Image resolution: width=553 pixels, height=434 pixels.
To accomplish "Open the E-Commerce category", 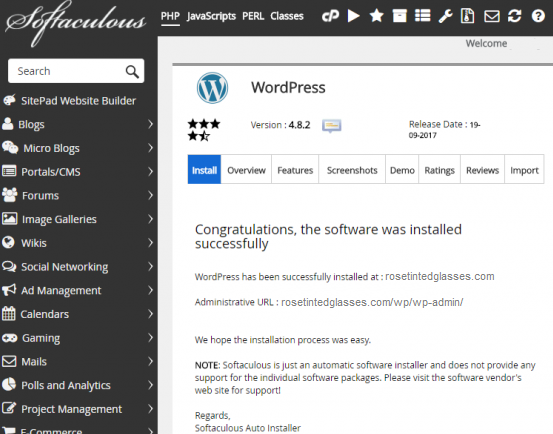I will [x=51, y=430].
